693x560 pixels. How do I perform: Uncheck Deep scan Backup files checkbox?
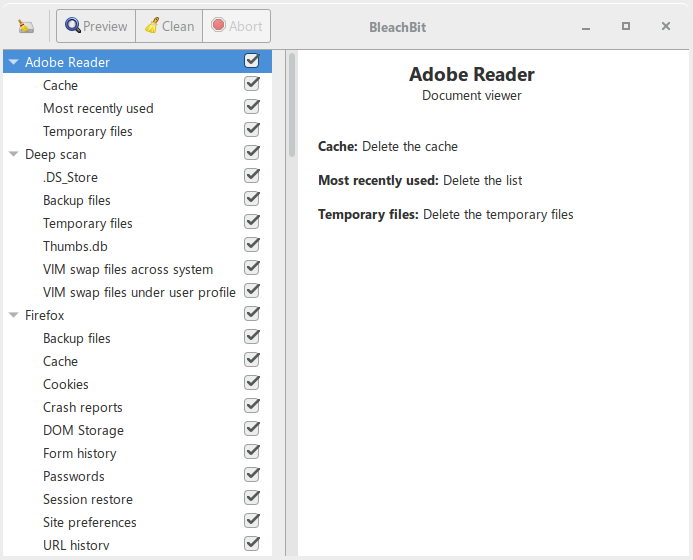251,198
